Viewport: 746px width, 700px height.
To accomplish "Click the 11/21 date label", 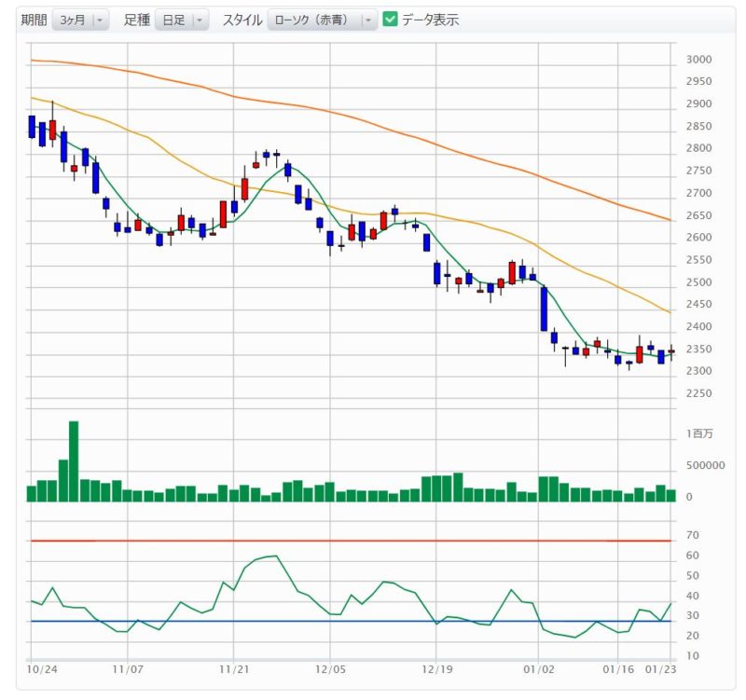I will [234, 669].
